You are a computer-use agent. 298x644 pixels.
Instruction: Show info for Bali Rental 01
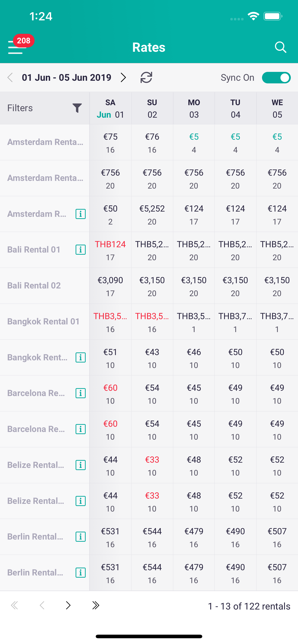pyautogui.click(x=80, y=250)
